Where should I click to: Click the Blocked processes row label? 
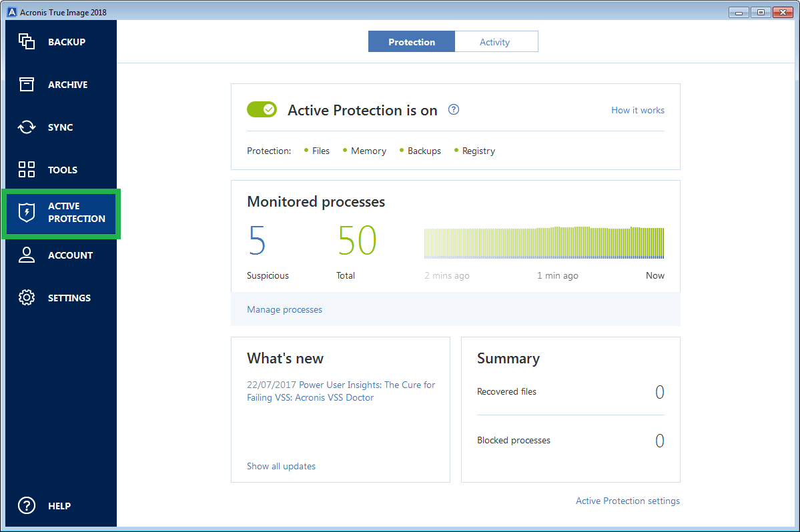pyautogui.click(x=514, y=440)
